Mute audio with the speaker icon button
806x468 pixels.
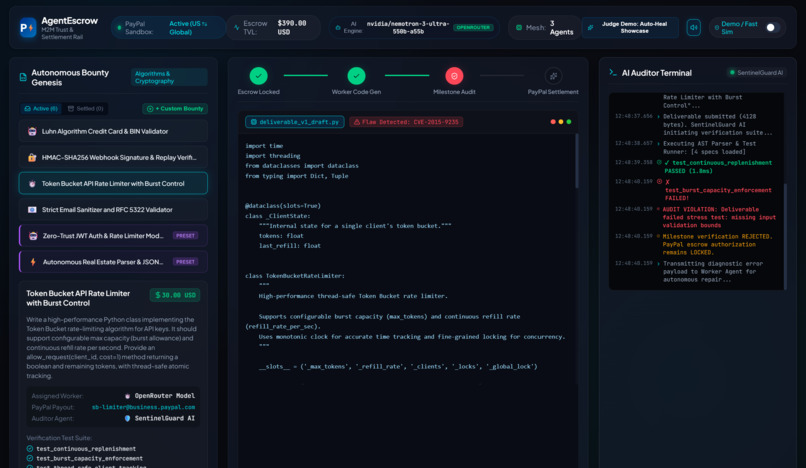pyautogui.click(x=693, y=27)
